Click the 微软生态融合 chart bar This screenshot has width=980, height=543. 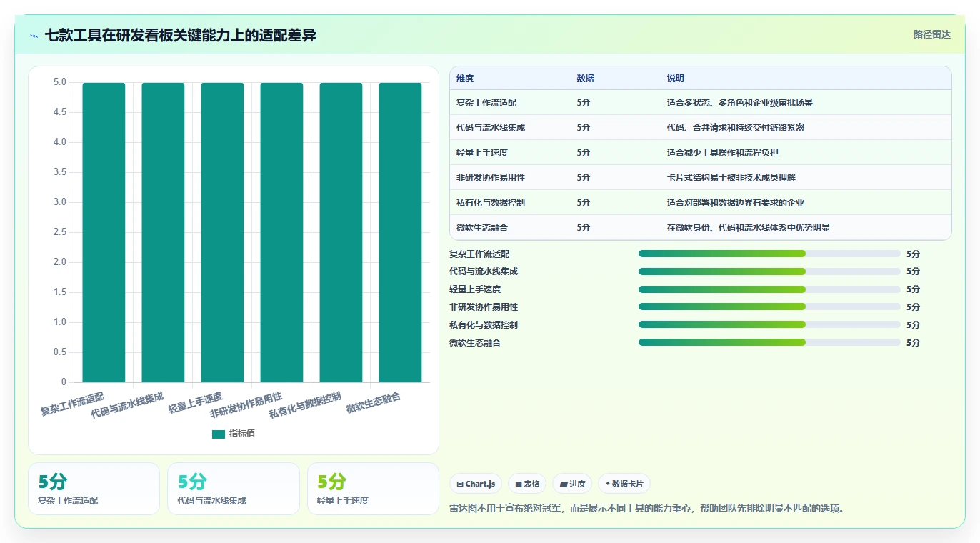click(x=400, y=232)
